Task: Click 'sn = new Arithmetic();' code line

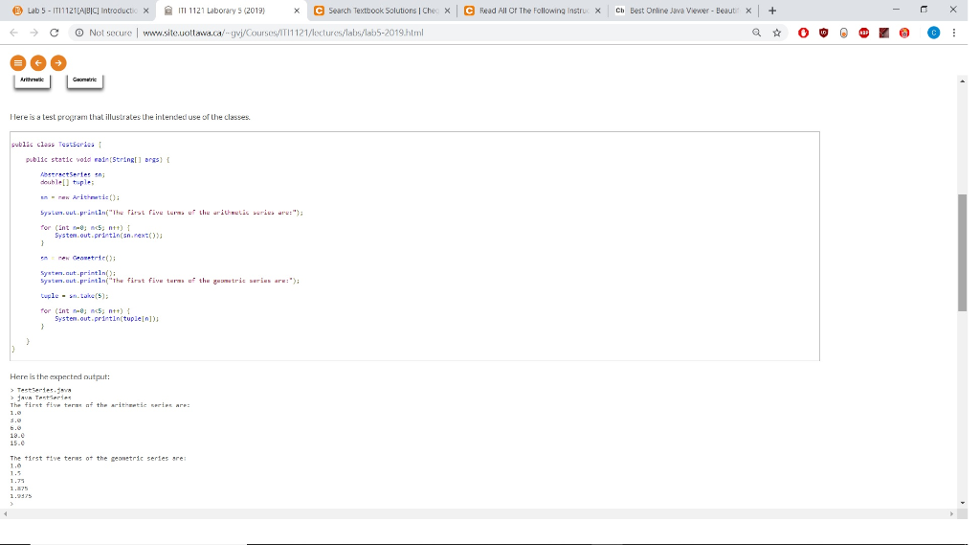Action: pos(79,197)
